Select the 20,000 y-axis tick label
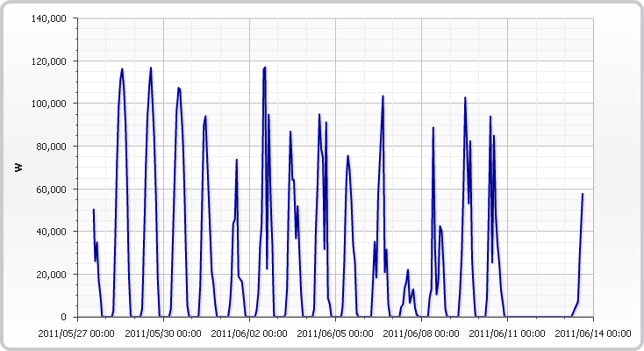The height and width of the screenshot is (351, 644). (54, 275)
